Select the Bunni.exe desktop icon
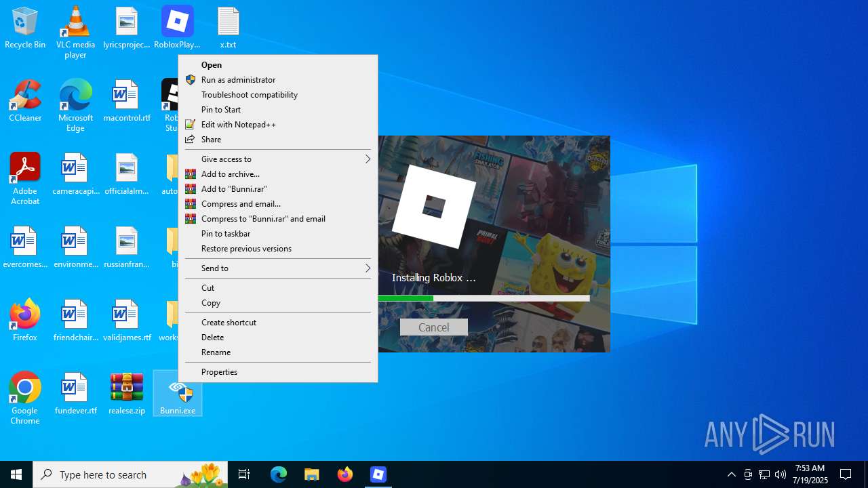Viewport: 868px width, 488px height. pos(178,393)
